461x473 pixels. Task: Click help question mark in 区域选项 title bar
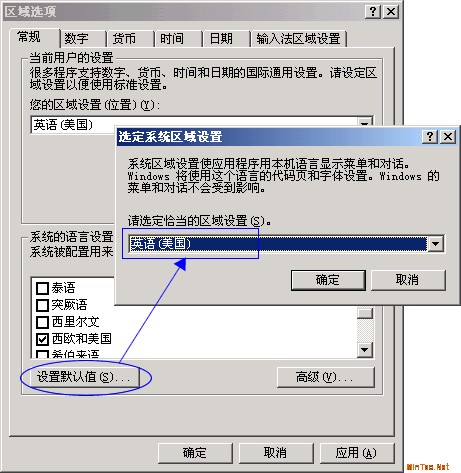coord(373,12)
